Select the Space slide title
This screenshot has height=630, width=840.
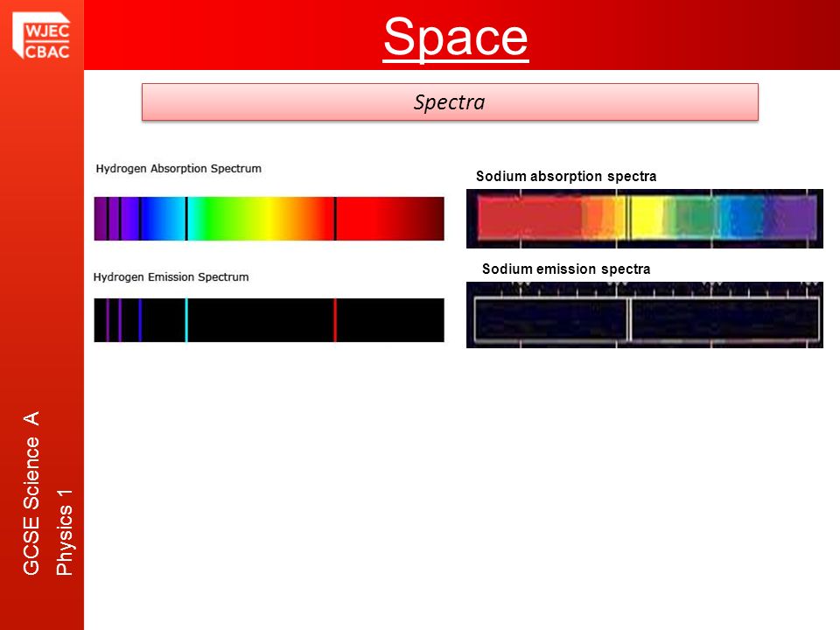tap(456, 38)
